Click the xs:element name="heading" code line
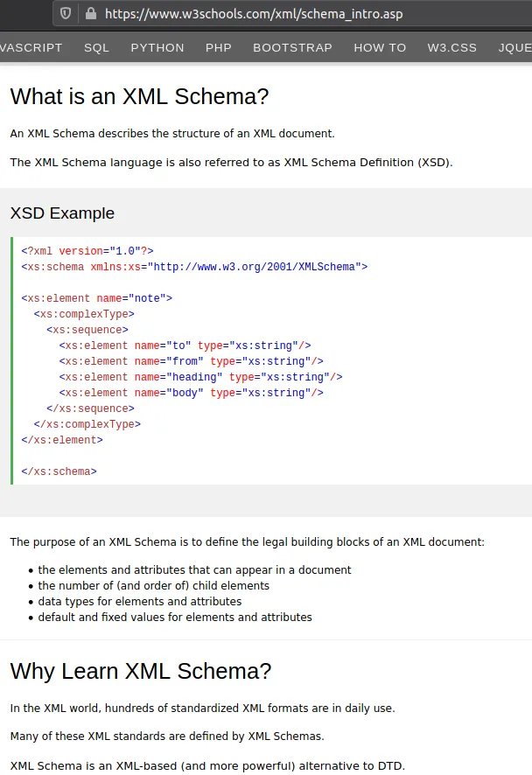Screen dimensions: 532x775 tap(200, 377)
